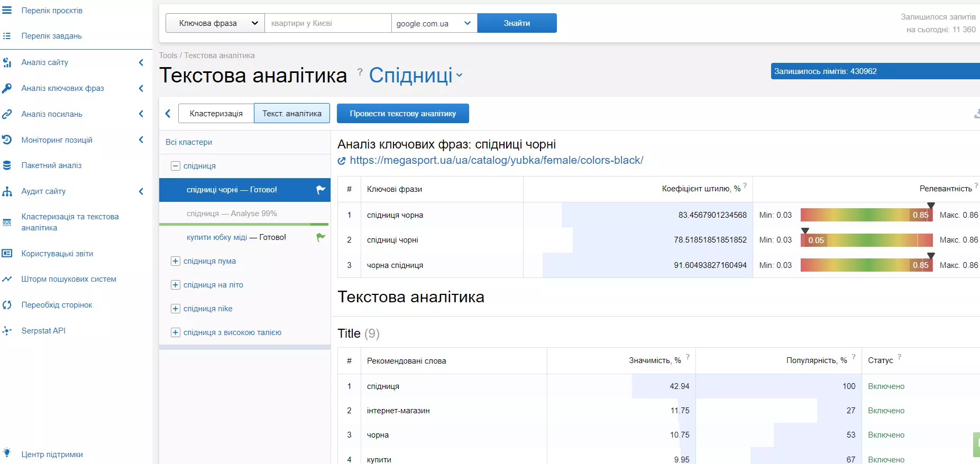Open Перелік завдань menu item
Screen dimensions: 980x464
[x=52, y=36]
